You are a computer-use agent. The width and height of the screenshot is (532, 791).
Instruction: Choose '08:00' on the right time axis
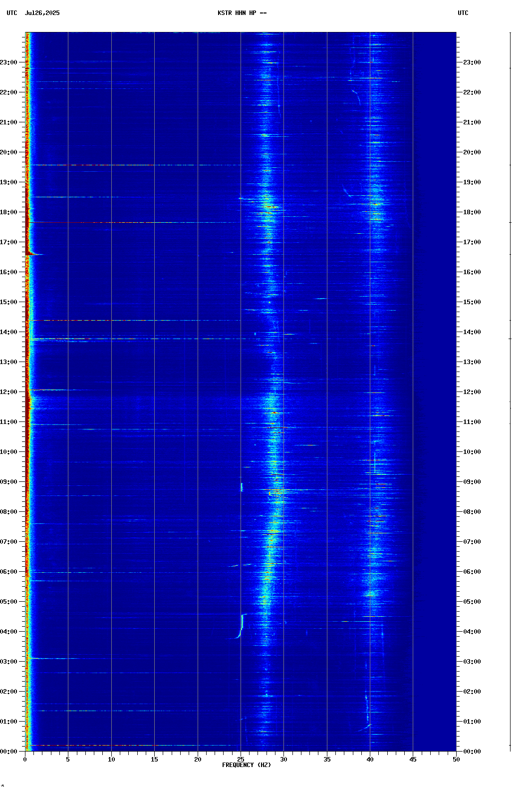tap(472, 512)
